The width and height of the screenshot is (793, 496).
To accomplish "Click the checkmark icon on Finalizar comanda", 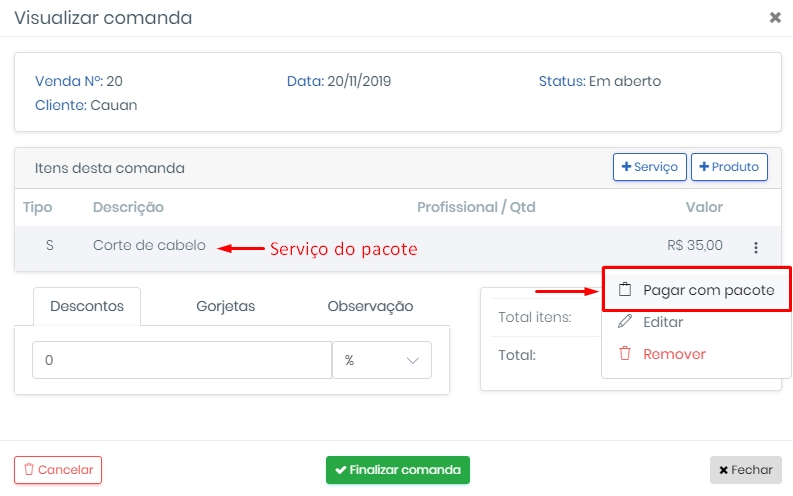I will [341, 470].
